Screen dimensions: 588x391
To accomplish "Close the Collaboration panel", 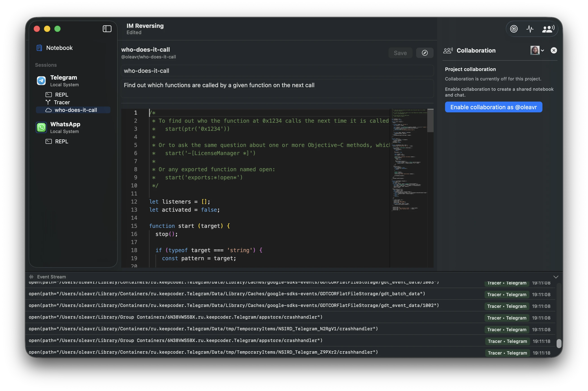I will (554, 50).
